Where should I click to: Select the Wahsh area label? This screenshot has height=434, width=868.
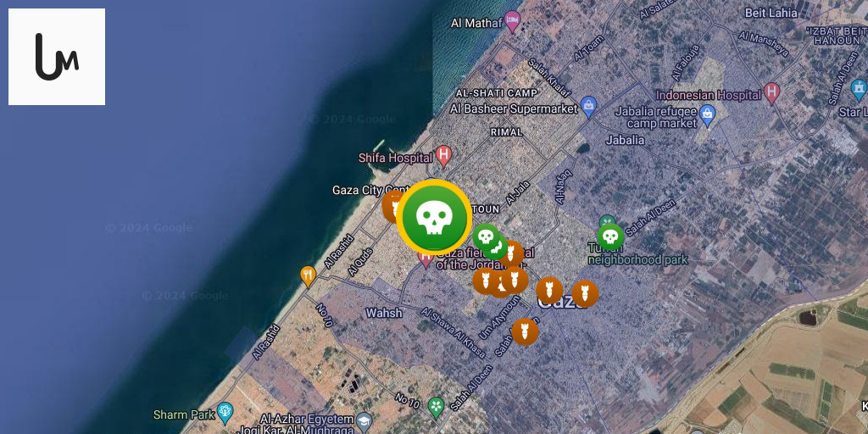(384, 313)
